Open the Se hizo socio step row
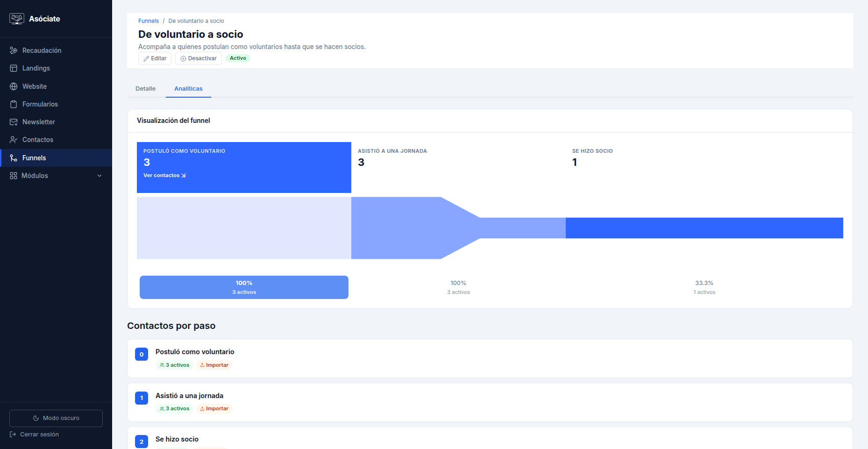The width and height of the screenshot is (868, 449). (490, 438)
